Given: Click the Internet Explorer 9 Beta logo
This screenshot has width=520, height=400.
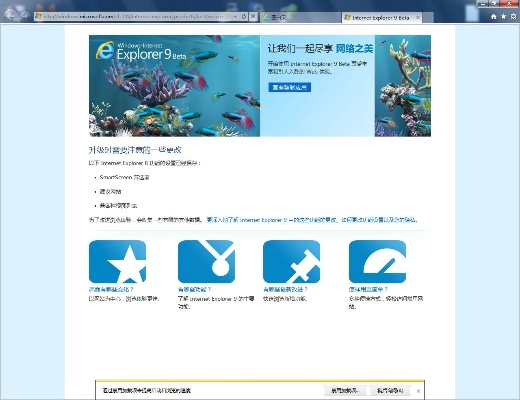Looking at the screenshot, I should click(141, 51).
